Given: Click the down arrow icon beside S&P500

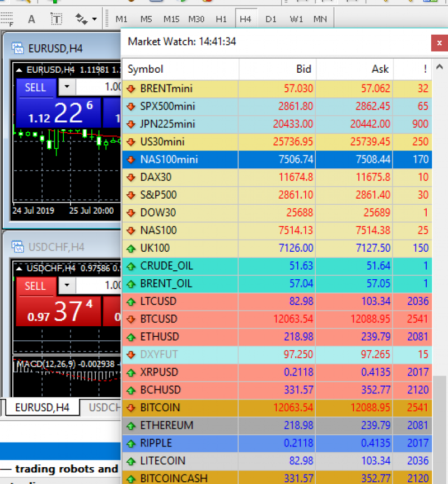Looking at the screenshot, I should [x=131, y=195].
